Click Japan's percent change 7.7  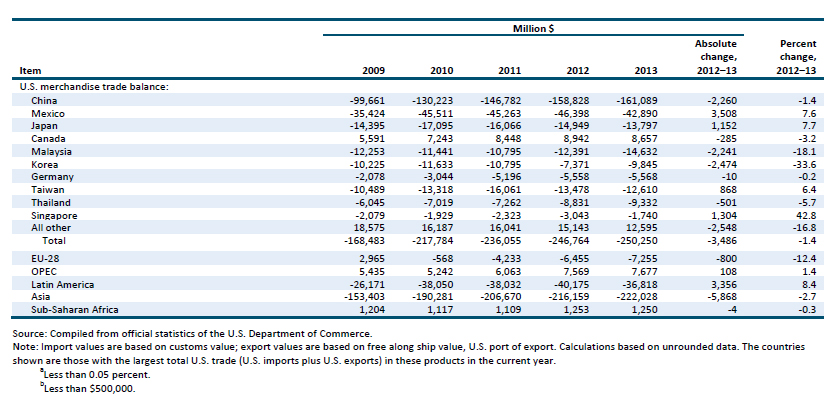[808, 126]
